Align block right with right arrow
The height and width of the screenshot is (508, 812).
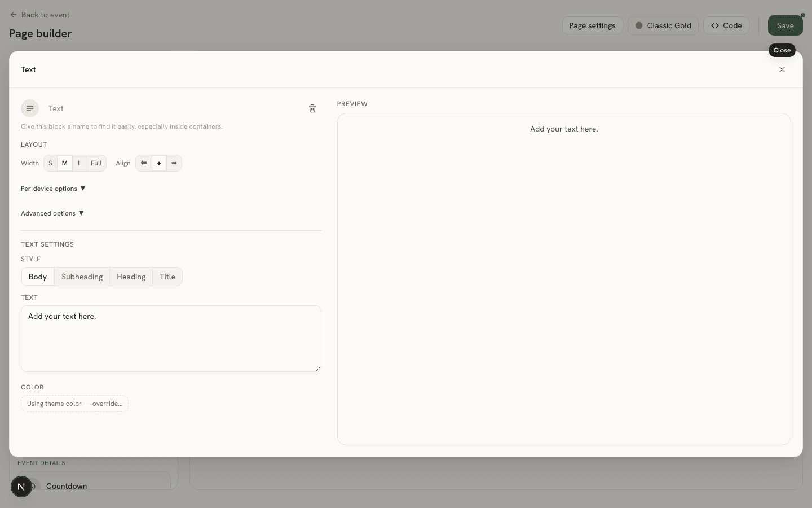tap(174, 163)
